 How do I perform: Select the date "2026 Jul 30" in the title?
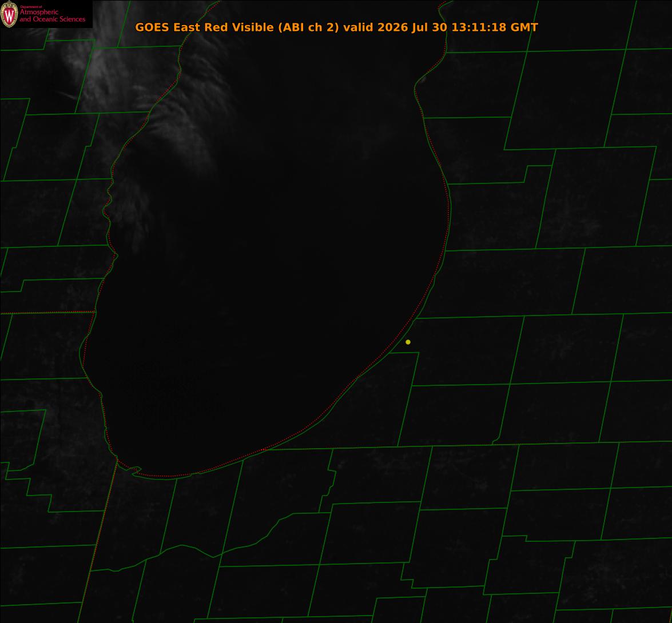412,27
